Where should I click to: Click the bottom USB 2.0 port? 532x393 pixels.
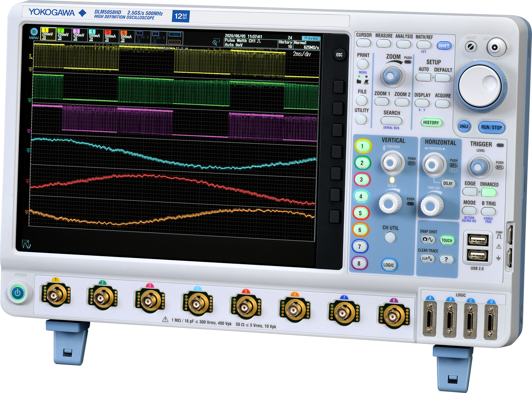tap(478, 256)
